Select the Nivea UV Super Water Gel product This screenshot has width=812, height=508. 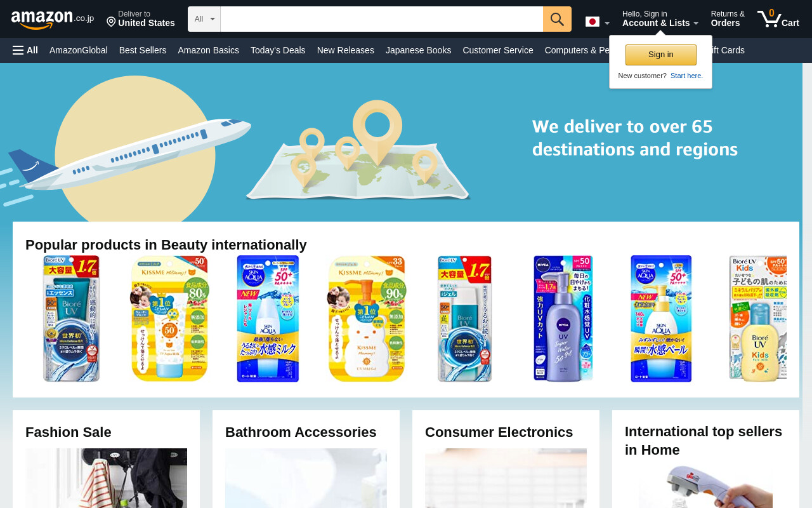pos(563,319)
